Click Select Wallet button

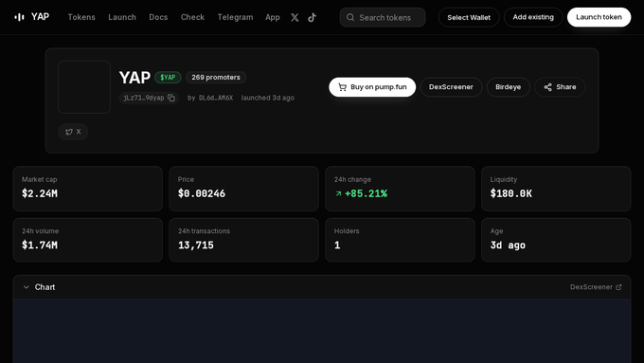point(469,17)
